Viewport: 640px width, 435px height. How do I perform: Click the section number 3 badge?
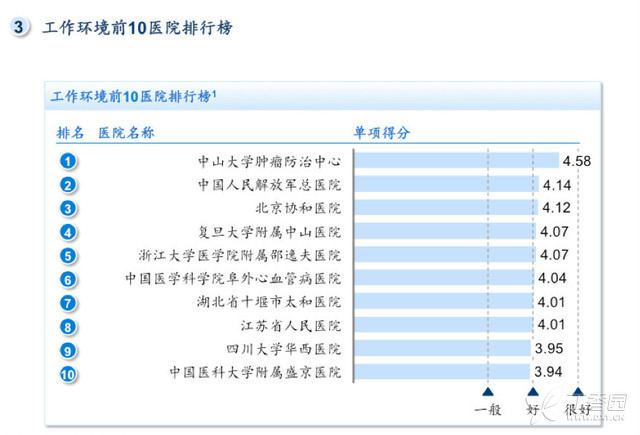tap(19, 27)
